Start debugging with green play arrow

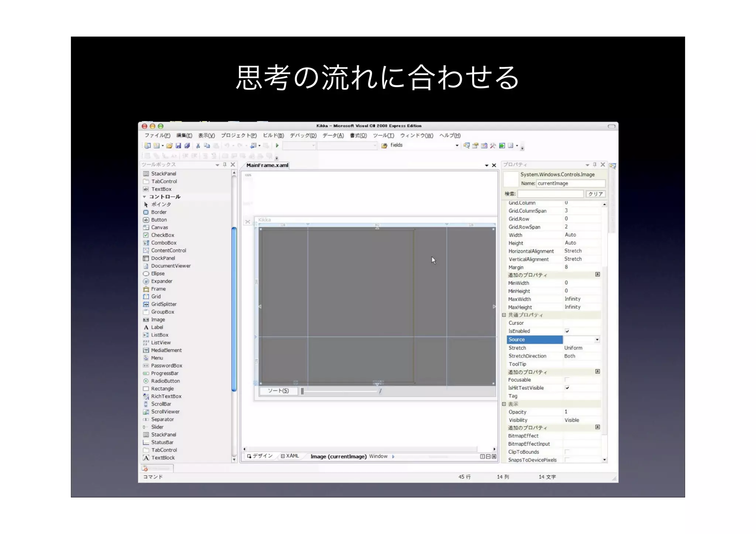[x=277, y=145]
